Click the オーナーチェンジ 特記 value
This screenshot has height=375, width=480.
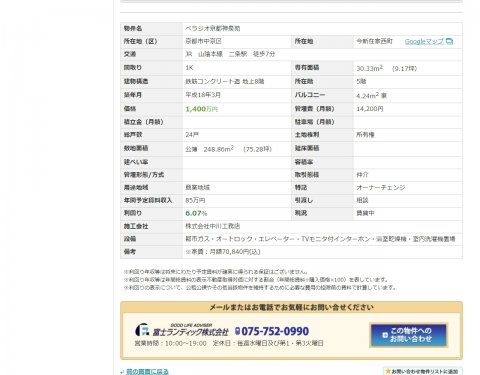click(381, 188)
